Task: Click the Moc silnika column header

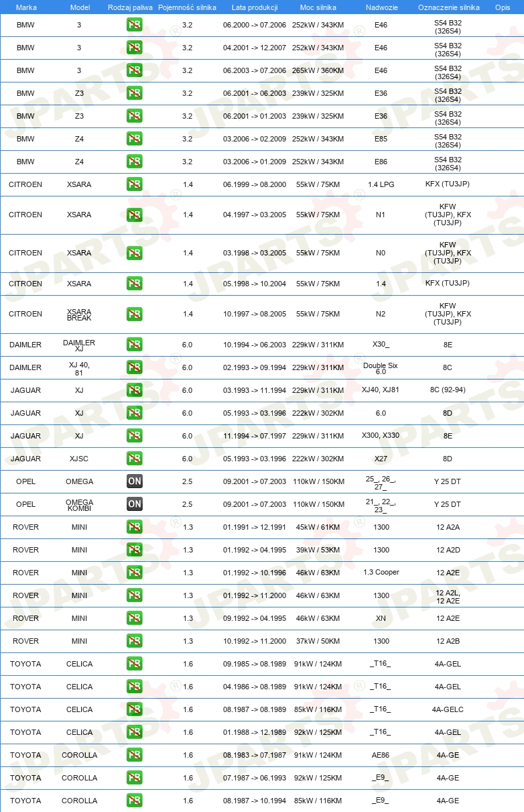Action: (x=318, y=7)
